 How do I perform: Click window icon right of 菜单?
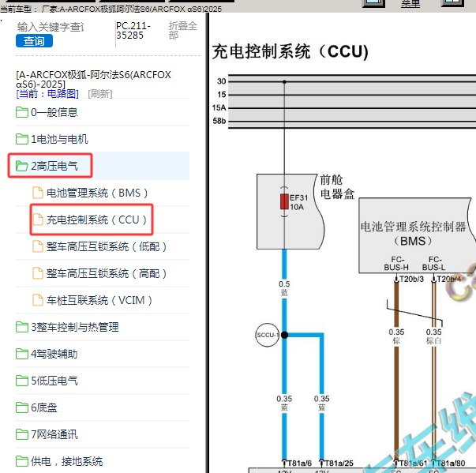point(452,3)
